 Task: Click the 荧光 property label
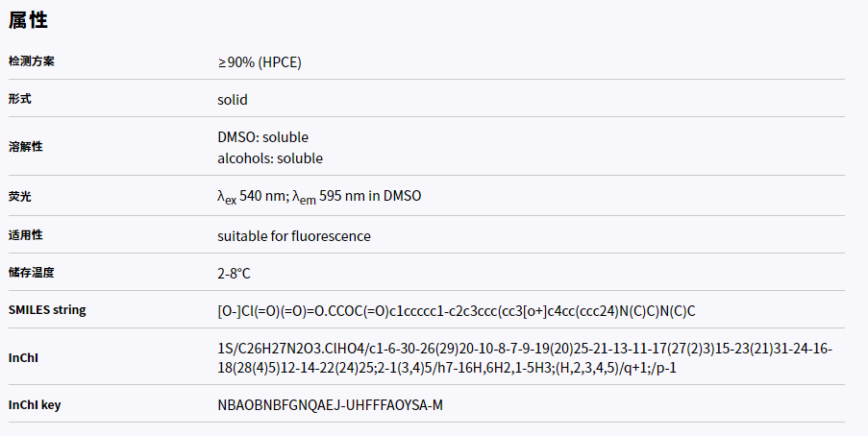click(x=20, y=196)
